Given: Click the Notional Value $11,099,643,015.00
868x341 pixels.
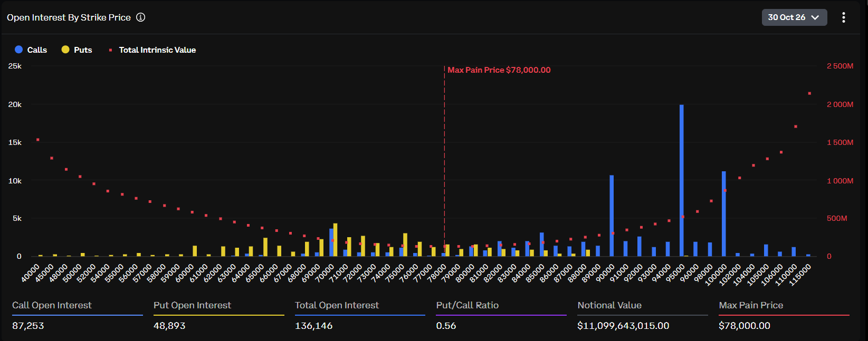Looking at the screenshot, I should tap(623, 326).
